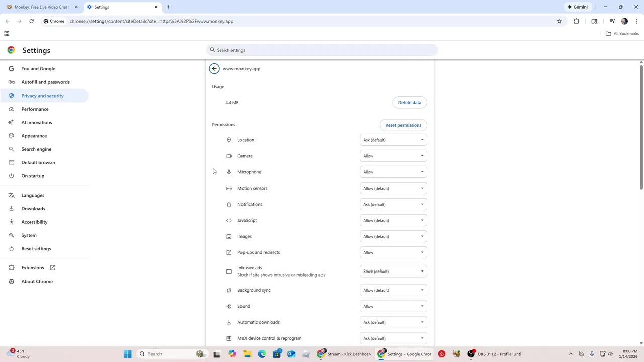Image resolution: width=644 pixels, height=362 pixels.
Task: Close the Monkey Free Live Video Chat tab
Action: (x=76, y=7)
